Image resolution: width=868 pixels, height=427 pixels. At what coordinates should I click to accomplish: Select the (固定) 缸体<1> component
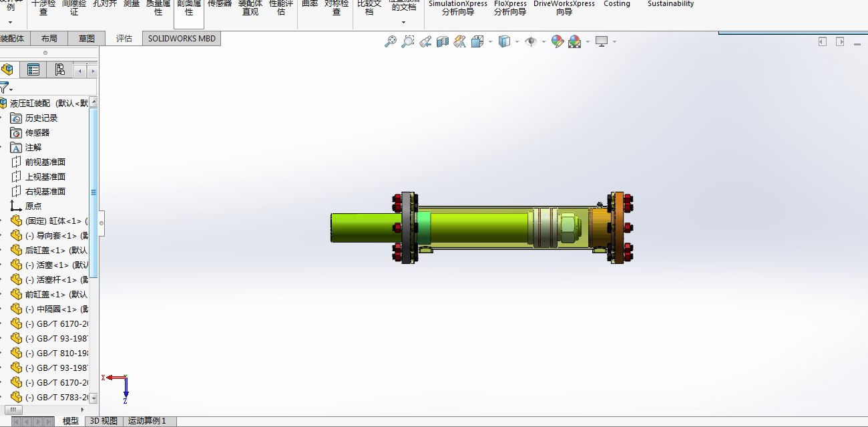[49, 221]
